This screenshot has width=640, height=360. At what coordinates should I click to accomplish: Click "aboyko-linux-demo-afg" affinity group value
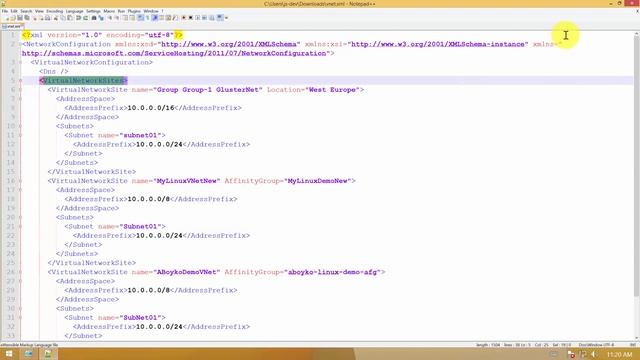click(x=333, y=272)
